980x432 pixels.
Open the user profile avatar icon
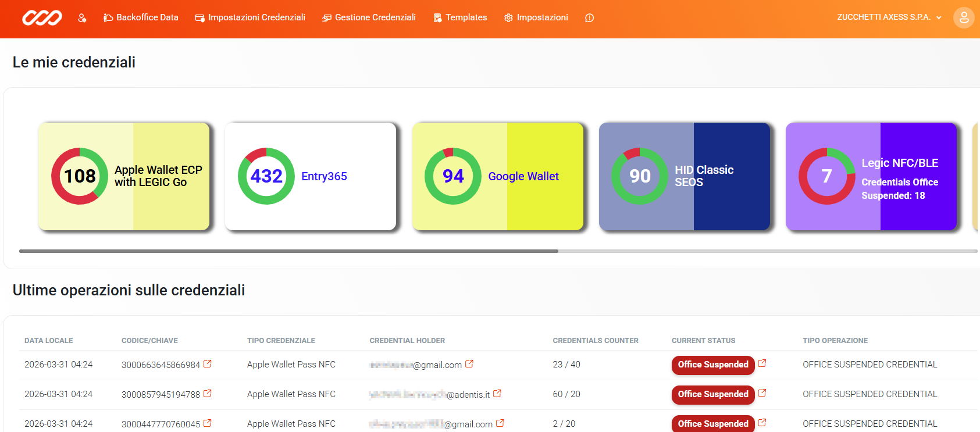pos(963,18)
